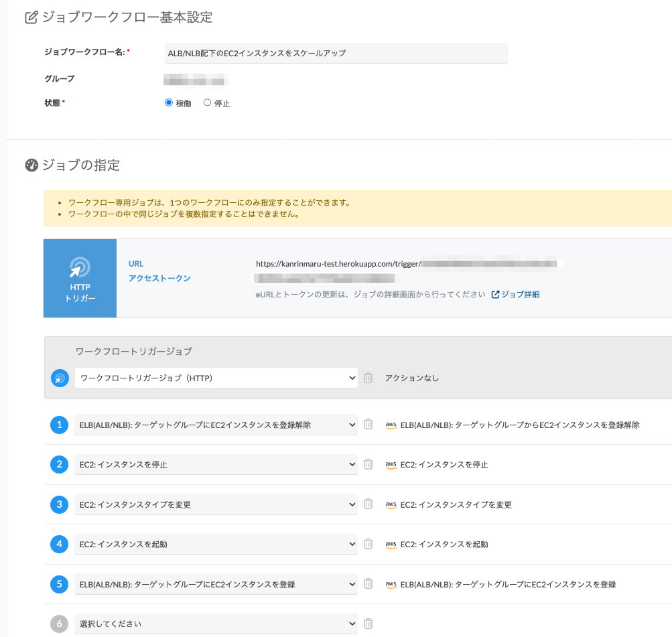Click the アクセストークン label

159,279
